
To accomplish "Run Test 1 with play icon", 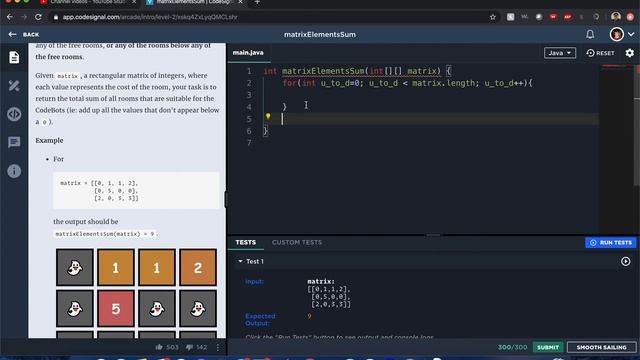I will (625, 261).
